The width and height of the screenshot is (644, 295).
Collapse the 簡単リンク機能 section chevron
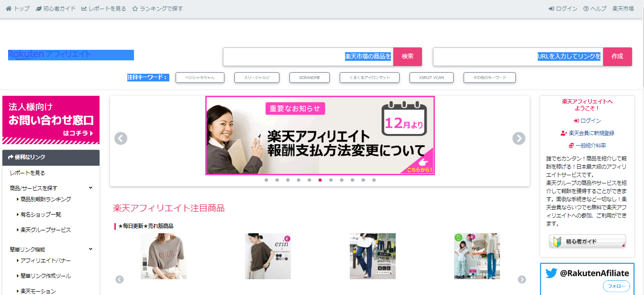click(90, 249)
